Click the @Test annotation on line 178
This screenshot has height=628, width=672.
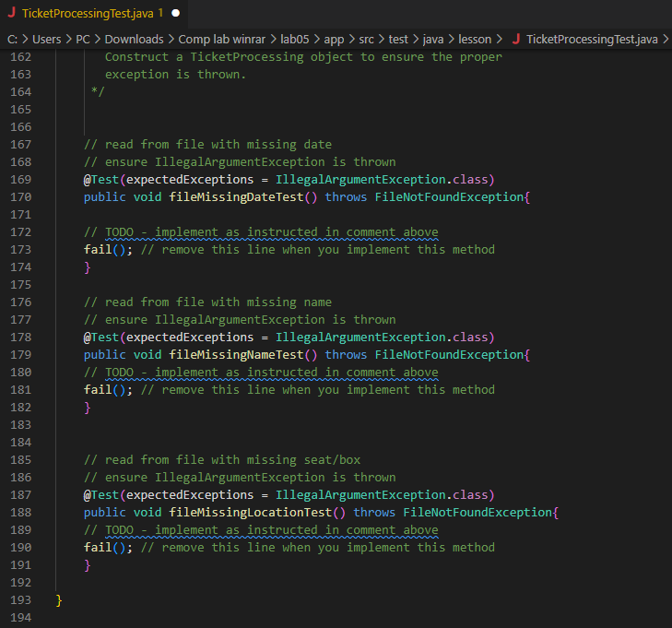pyautogui.click(x=101, y=338)
